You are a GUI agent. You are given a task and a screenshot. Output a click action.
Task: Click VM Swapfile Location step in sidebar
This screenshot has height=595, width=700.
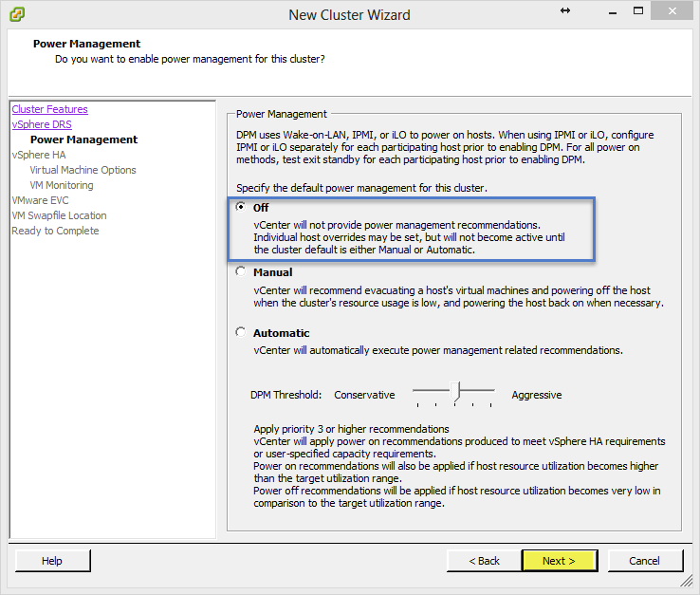59,215
